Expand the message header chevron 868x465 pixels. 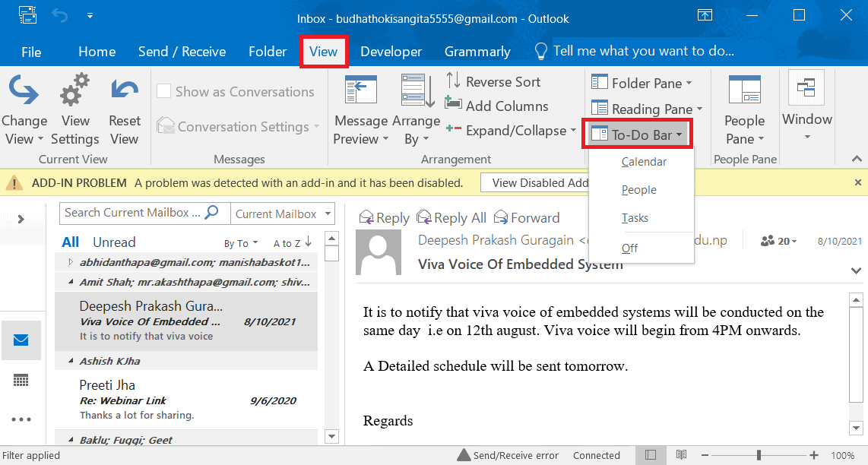pos(857,270)
